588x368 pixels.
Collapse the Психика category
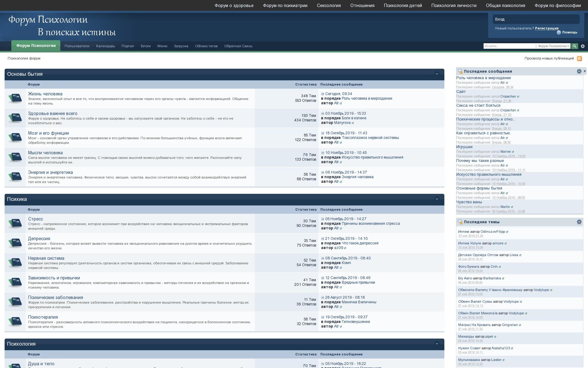tap(437, 199)
